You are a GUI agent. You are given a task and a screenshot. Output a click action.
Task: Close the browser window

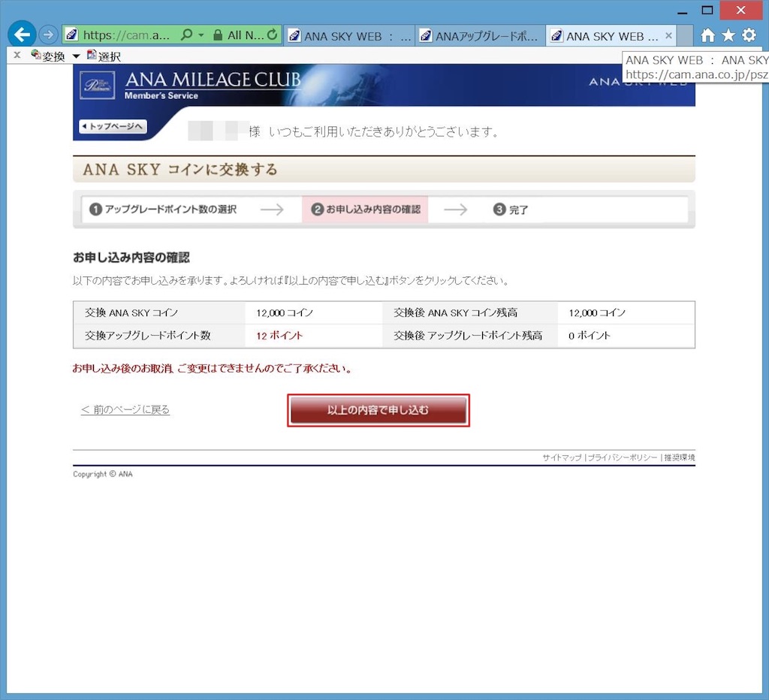[x=740, y=10]
